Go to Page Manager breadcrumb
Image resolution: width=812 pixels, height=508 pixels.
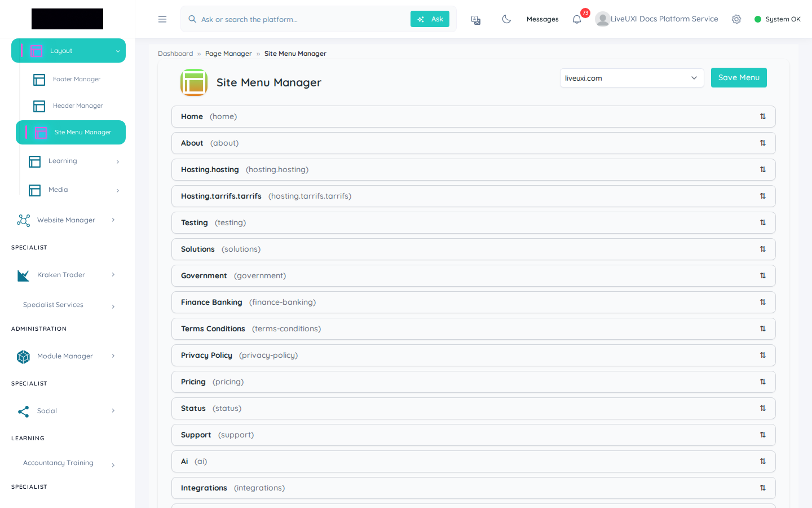[228, 54]
